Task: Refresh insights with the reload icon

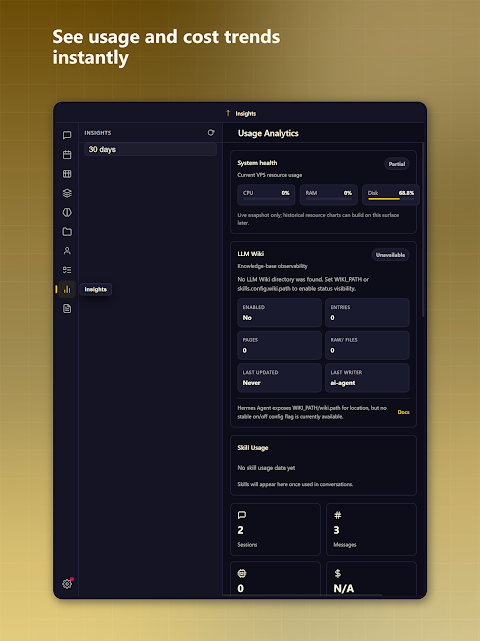Action: click(x=211, y=132)
